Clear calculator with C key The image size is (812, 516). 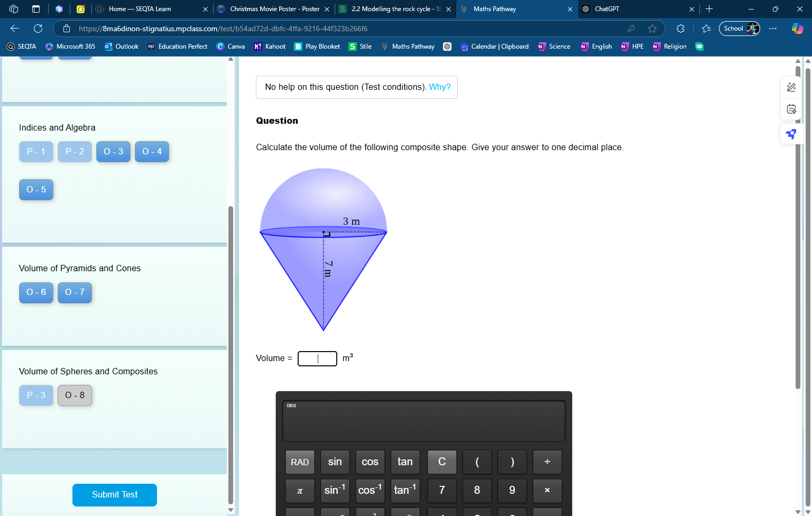pos(442,462)
